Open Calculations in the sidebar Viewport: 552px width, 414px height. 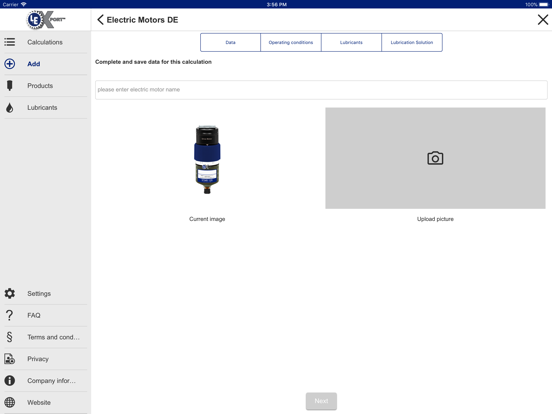(45, 42)
